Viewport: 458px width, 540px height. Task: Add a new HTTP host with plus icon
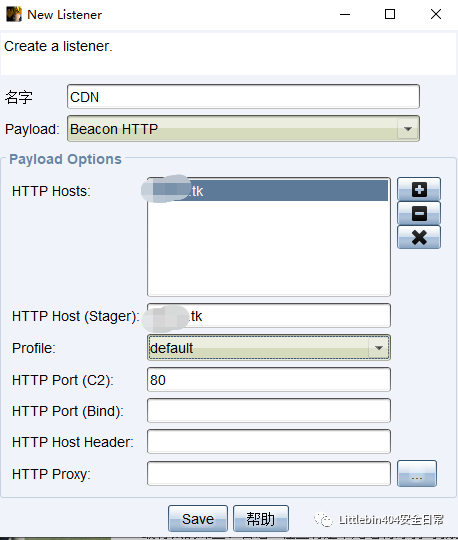(419, 189)
